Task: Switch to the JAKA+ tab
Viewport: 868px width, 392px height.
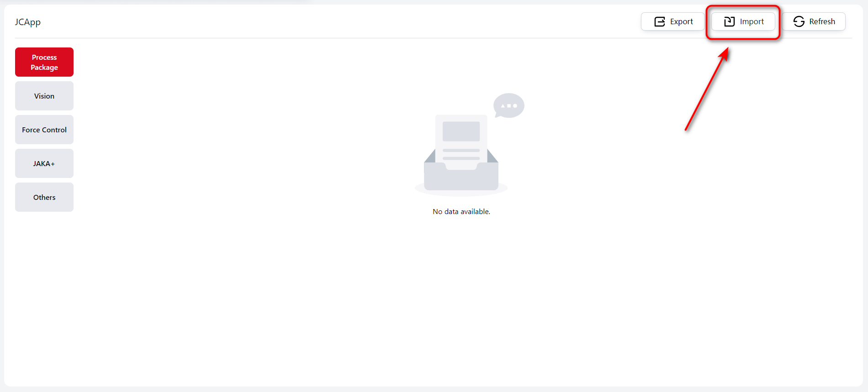Action: (44, 163)
